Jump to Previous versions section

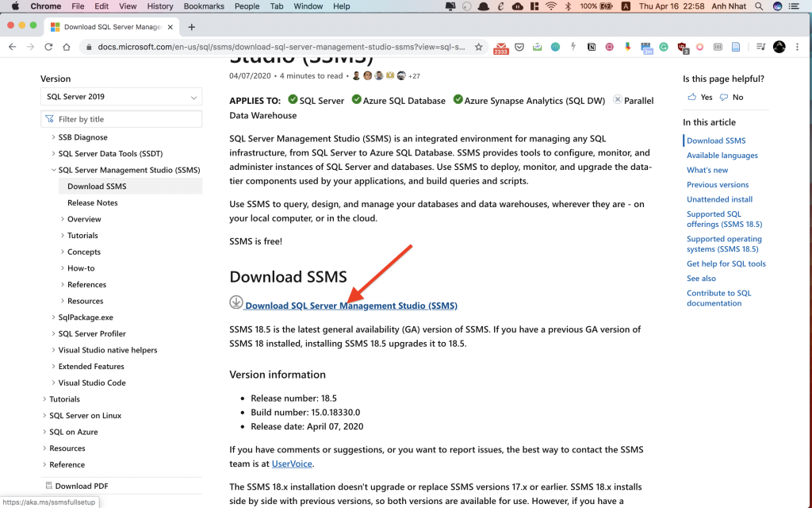click(717, 184)
